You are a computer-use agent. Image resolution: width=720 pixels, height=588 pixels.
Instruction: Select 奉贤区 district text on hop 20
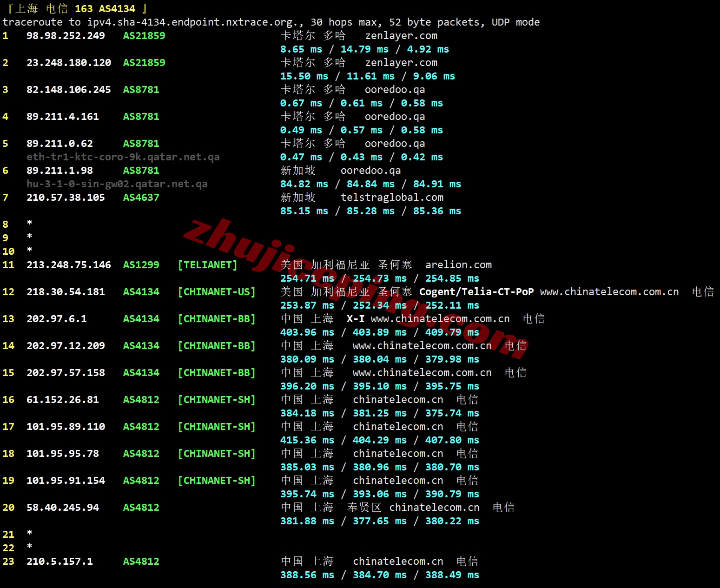click(x=364, y=508)
